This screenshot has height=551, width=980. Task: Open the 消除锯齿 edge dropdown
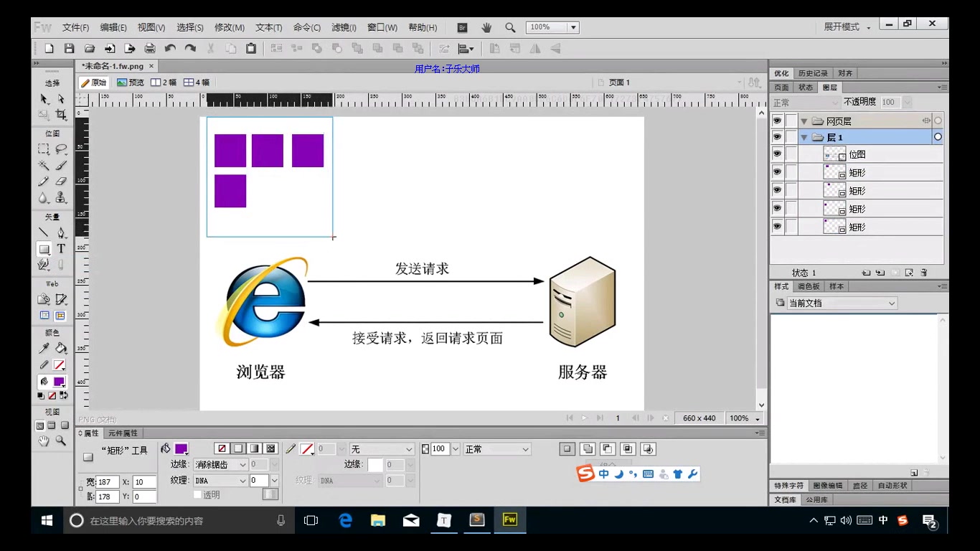point(221,465)
